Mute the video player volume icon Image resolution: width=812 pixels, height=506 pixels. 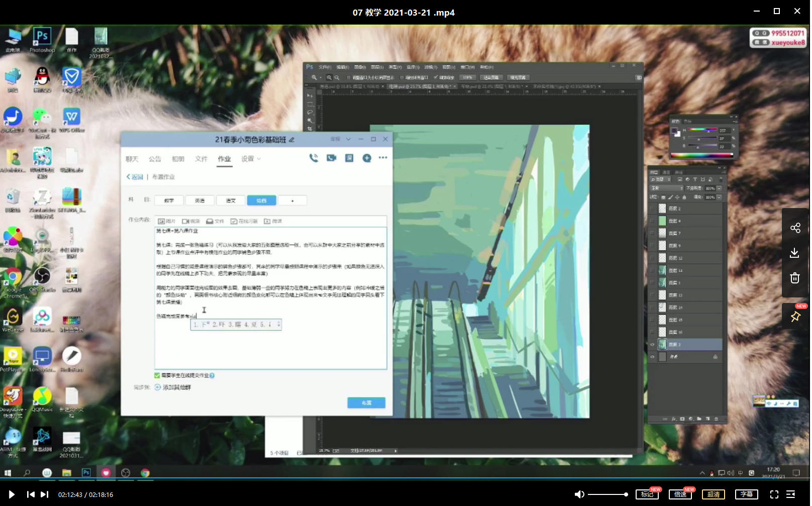click(579, 494)
